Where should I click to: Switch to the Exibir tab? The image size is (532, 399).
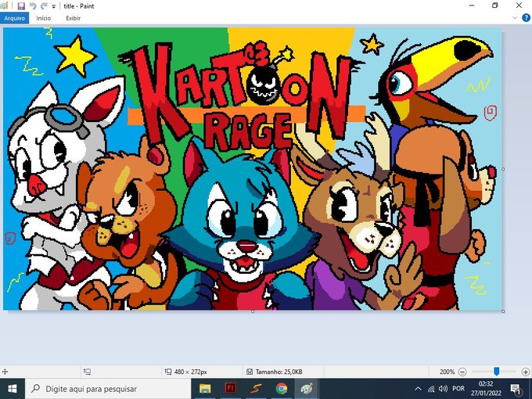(x=74, y=18)
